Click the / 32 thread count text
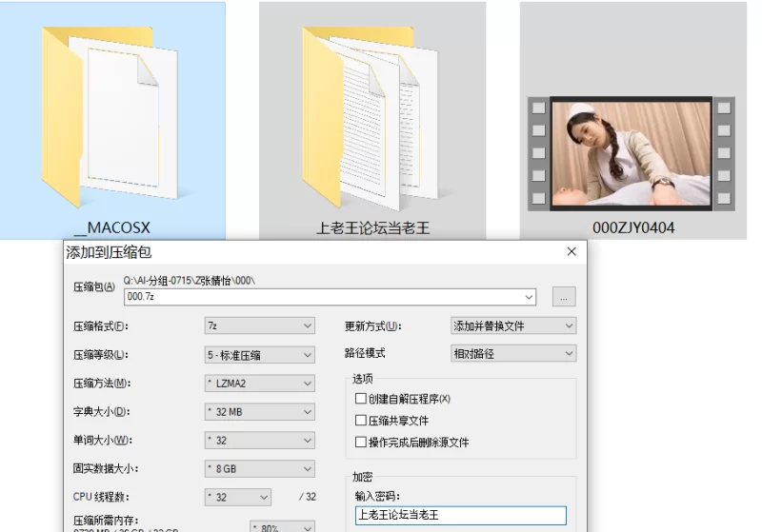The height and width of the screenshot is (532, 762). [x=308, y=497]
